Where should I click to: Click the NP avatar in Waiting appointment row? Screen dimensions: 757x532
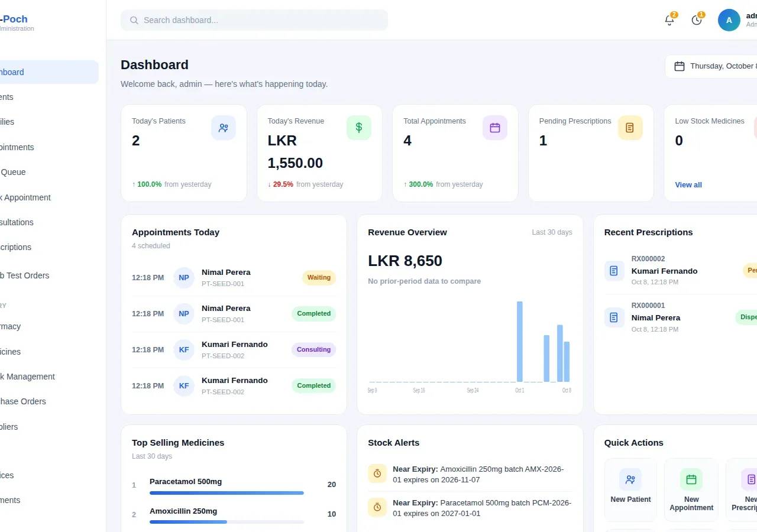click(184, 278)
